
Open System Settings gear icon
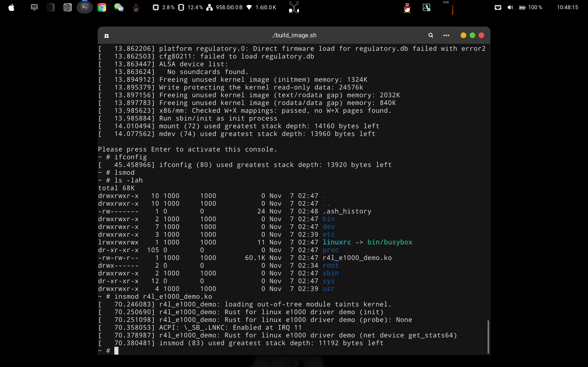click(68, 8)
